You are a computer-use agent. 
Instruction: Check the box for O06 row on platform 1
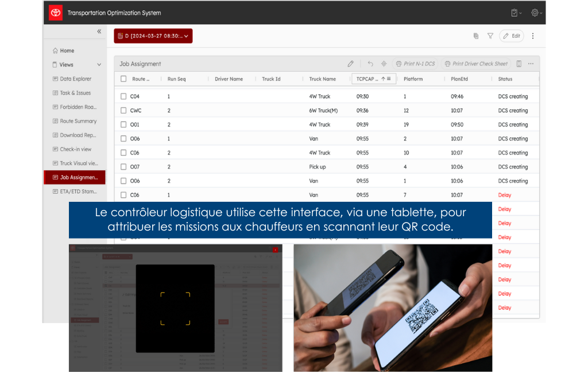pos(123,181)
